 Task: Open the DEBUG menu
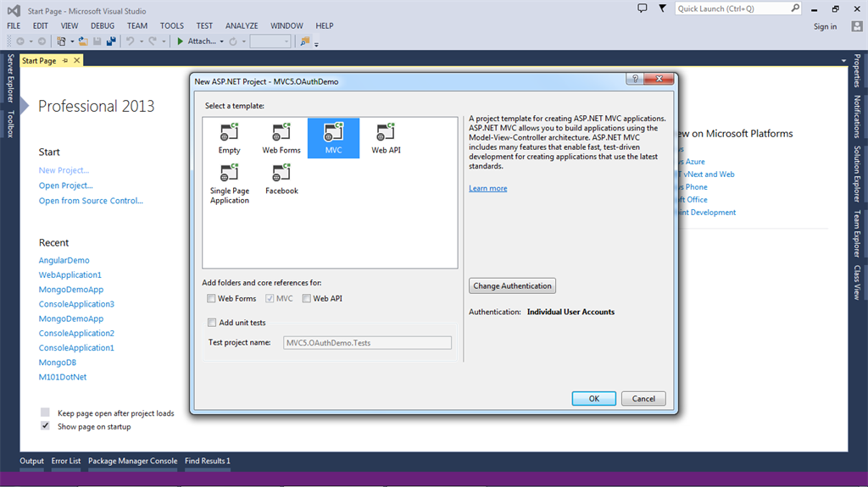point(103,26)
